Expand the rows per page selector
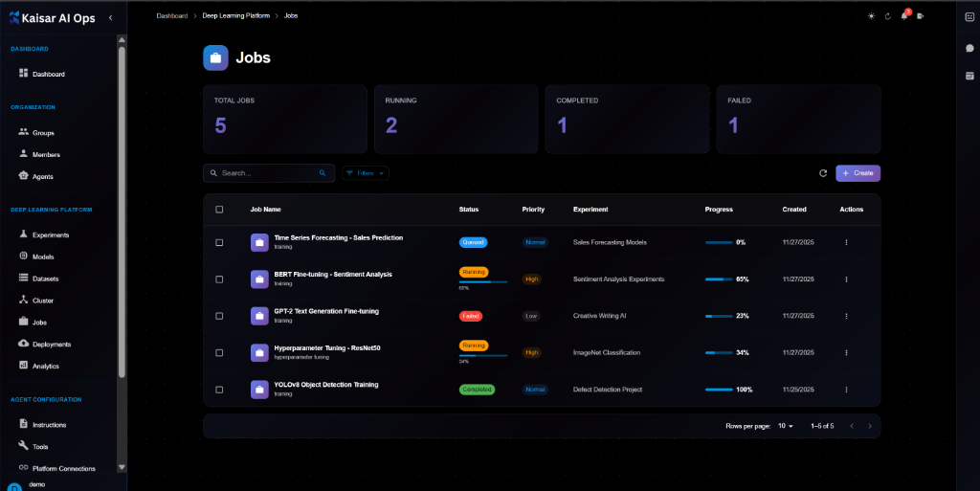Image resolution: width=980 pixels, height=491 pixels. [785, 426]
